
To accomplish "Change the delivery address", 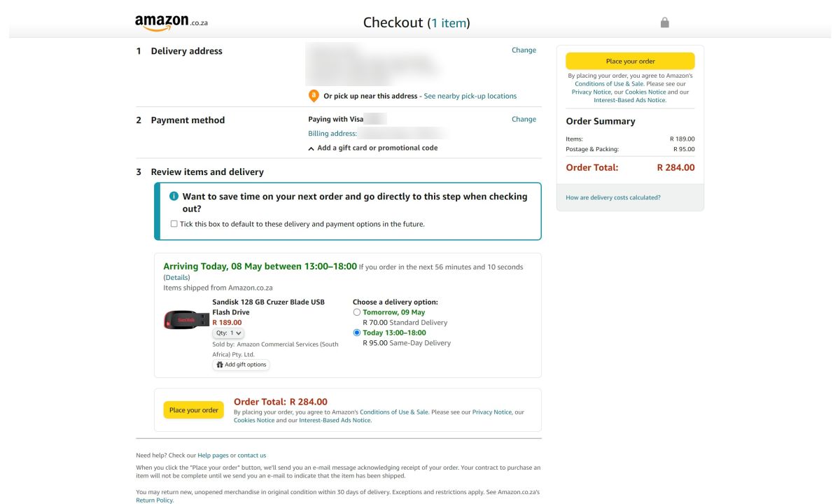I will (x=524, y=50).
